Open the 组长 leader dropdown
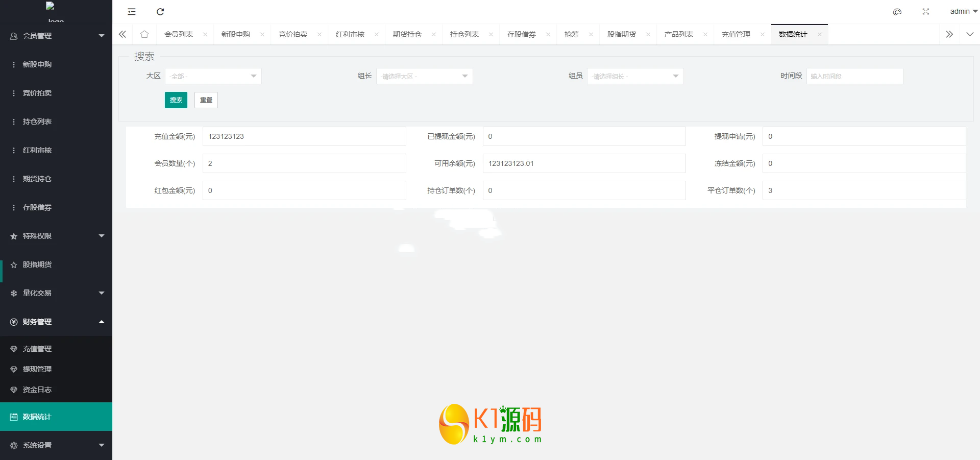This screenshot has height=460, width=980. click(425, 76)
